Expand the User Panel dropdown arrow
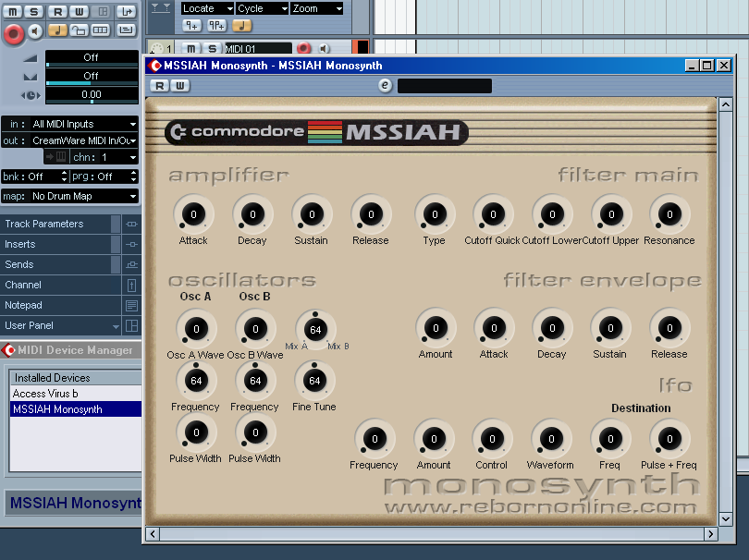This screenshot has width=749, height=560. (116, 326)
